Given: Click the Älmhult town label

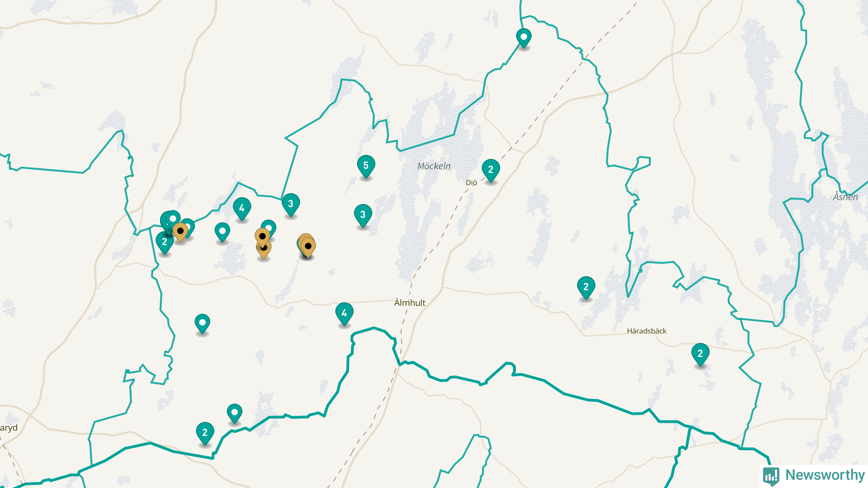Looking at the screenshot, I should 410,303.
